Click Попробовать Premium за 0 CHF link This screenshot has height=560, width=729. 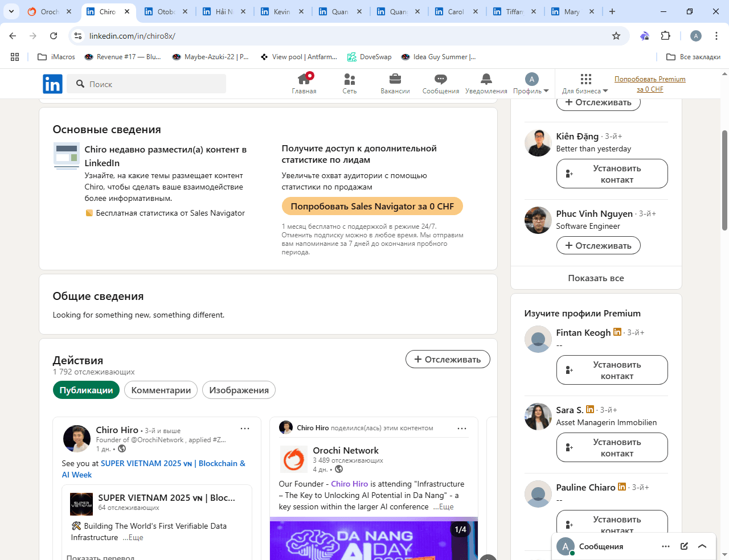(650, 84)
